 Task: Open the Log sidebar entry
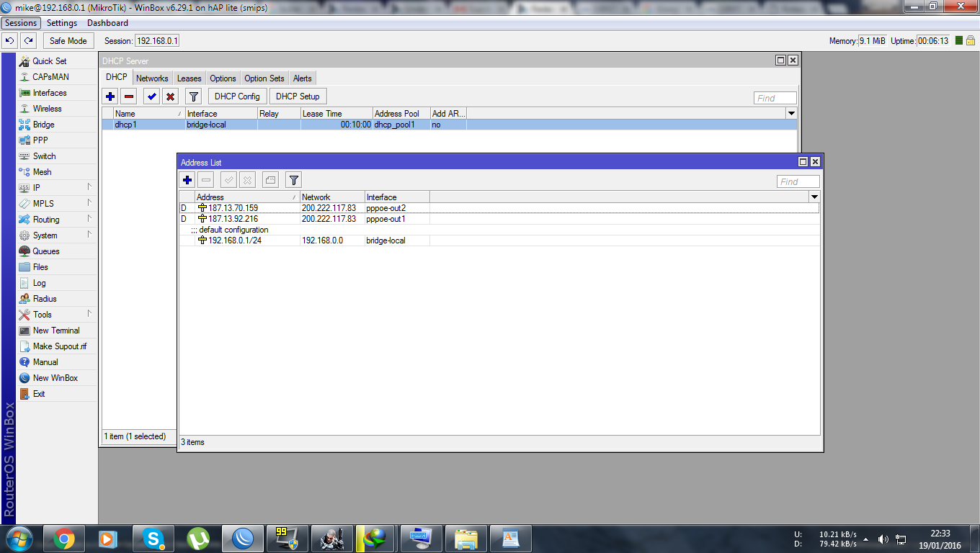pos(39,283)
